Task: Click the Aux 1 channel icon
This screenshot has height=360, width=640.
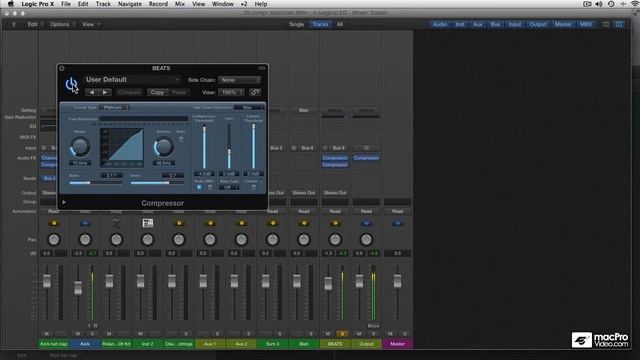Action: click(x=210, y=223)
